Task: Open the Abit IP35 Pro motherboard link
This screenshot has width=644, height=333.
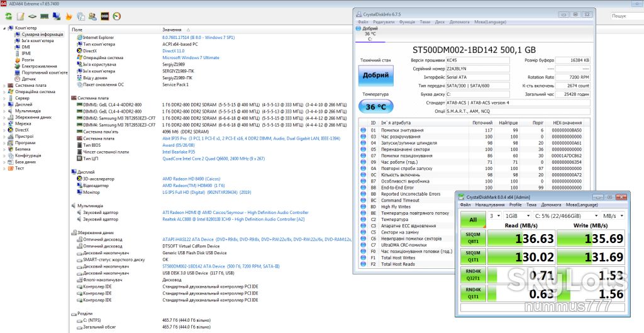Action: pos(252,138)
